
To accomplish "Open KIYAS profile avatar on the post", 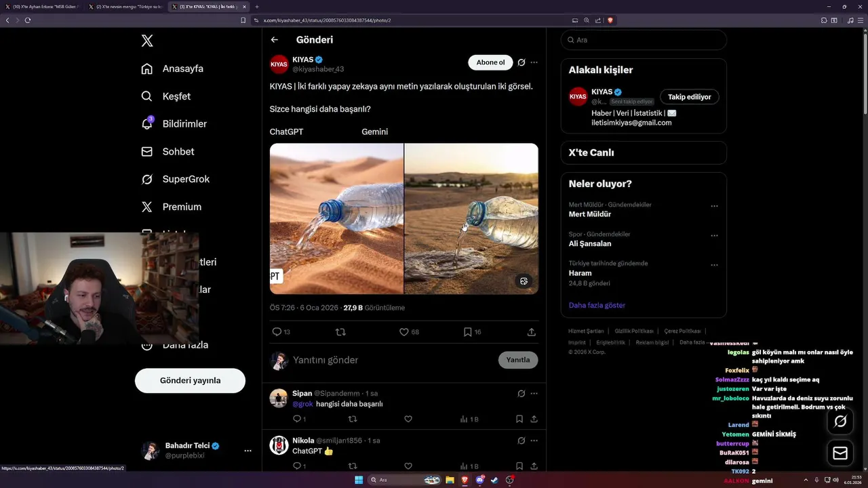I will click(x=279, y=64).
